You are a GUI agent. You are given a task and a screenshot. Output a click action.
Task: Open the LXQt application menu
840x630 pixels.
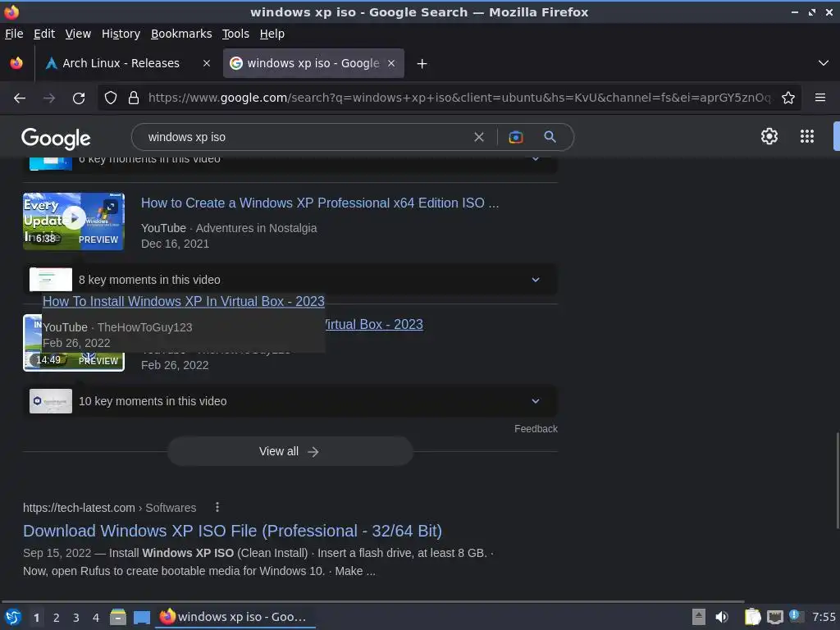(x=13, y=617)
